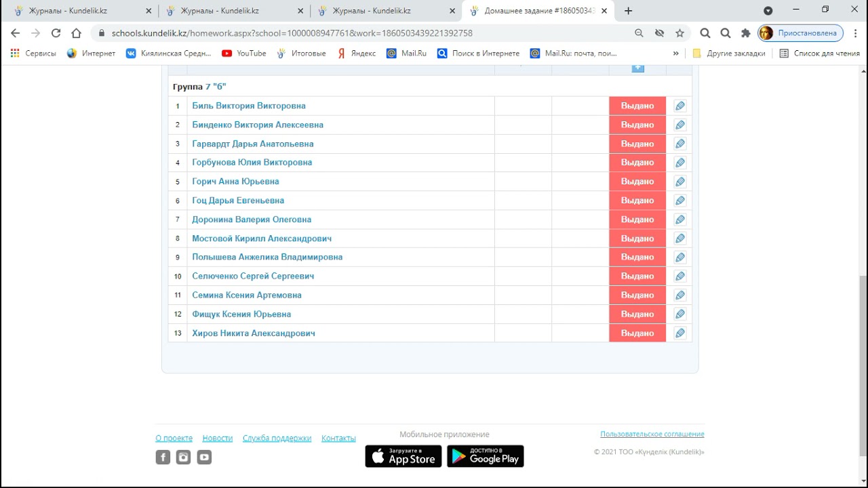Click the zoom magnifier icon in address bar
868x488 pixels.
point(639,33)
